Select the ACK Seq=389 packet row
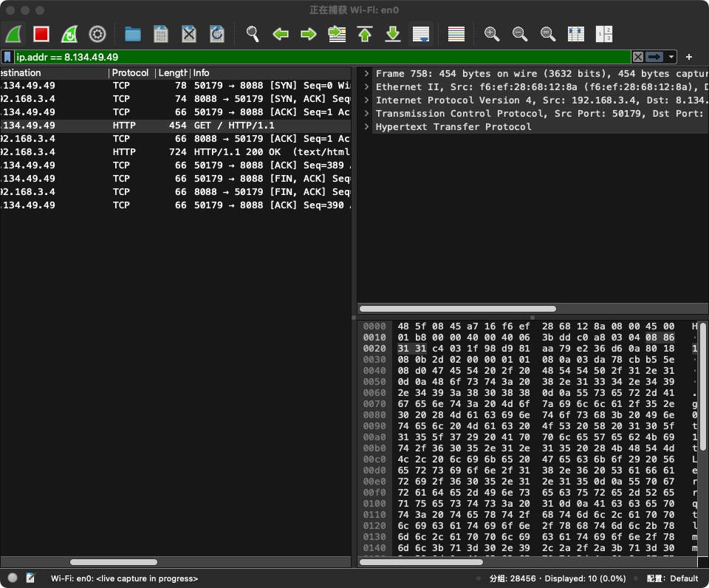Screen dimensions: 709x588 point(176,165)
